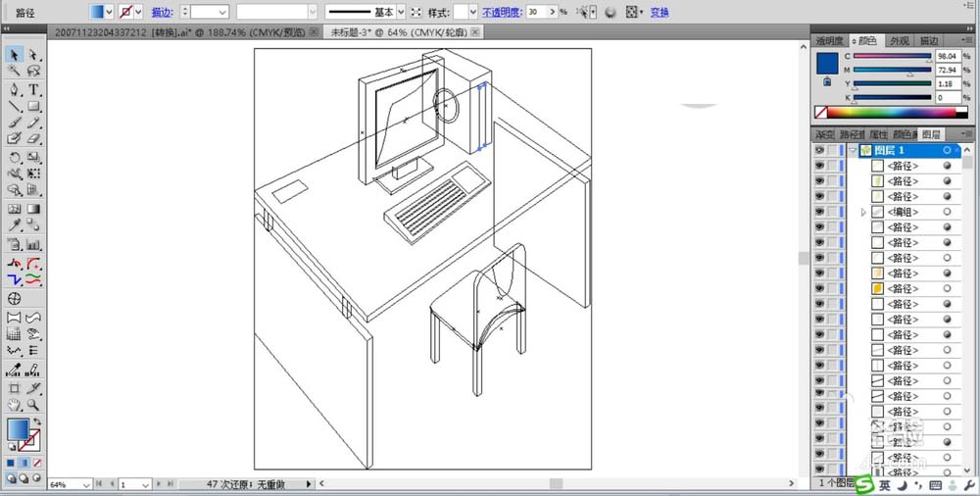The width and height of the screenshot is (980, 496).
Task: Select the Eraser tool
Action: point(33,138)
